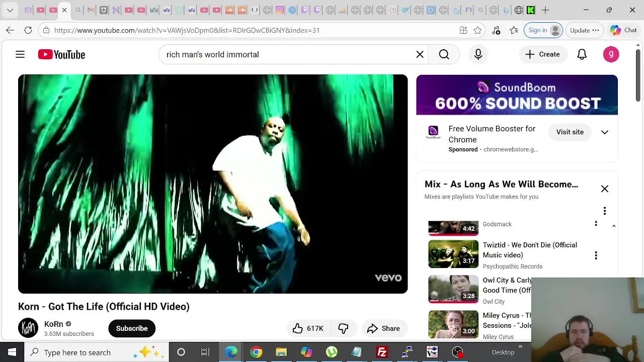644x362 pixels.
Task: Click the '3.63M subscribers' text
Action: (x=69, y=334)
